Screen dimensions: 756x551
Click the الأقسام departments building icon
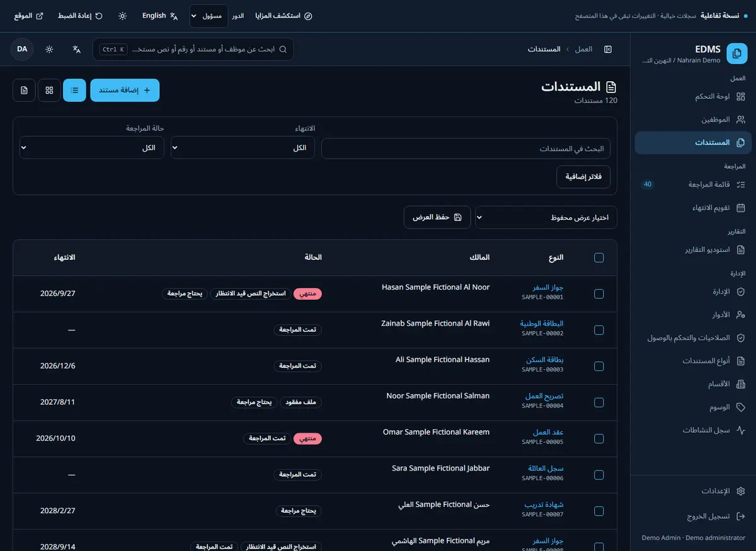point(741,384)
